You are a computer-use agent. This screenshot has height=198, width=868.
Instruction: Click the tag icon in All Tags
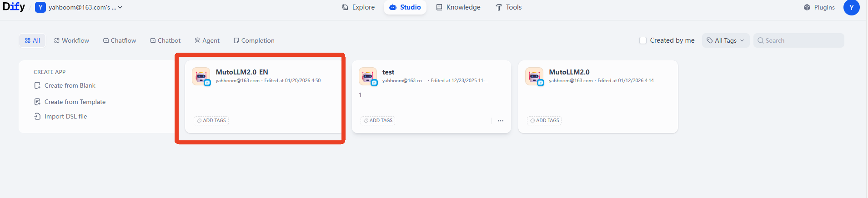pyautogui.click(x=710, y=40)
